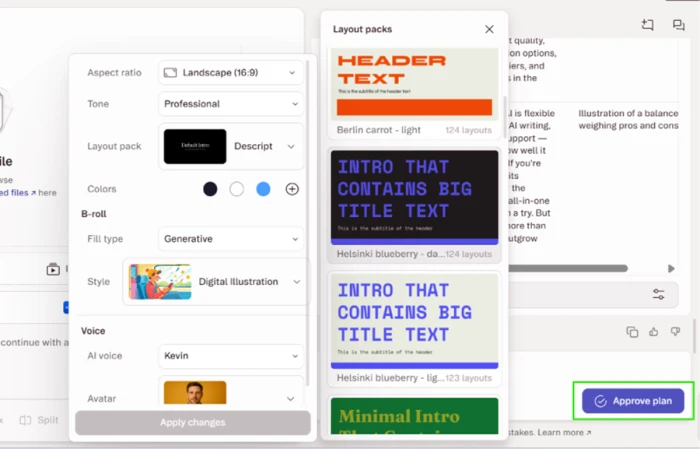This screenshot has height=449, width=700.
Task: Click the '124 layouts' text under Berlin carrot
Action: click(x=468, y=130)
